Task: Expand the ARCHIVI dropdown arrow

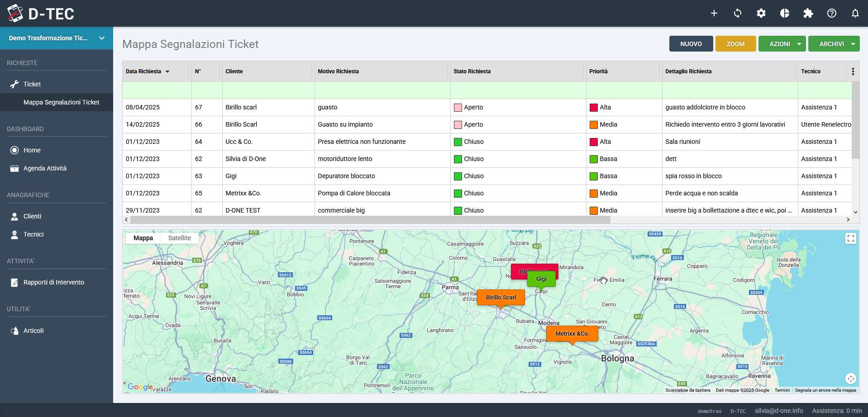Action: 853,44
